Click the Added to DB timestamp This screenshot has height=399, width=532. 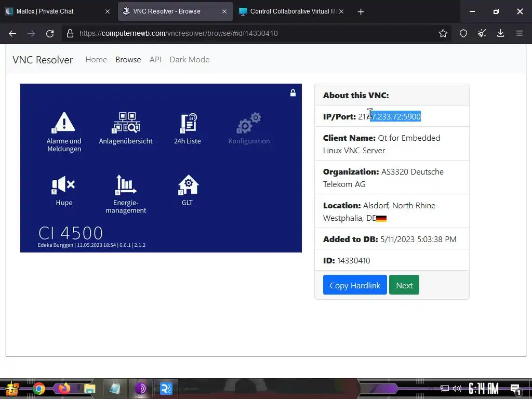(418, 239)
